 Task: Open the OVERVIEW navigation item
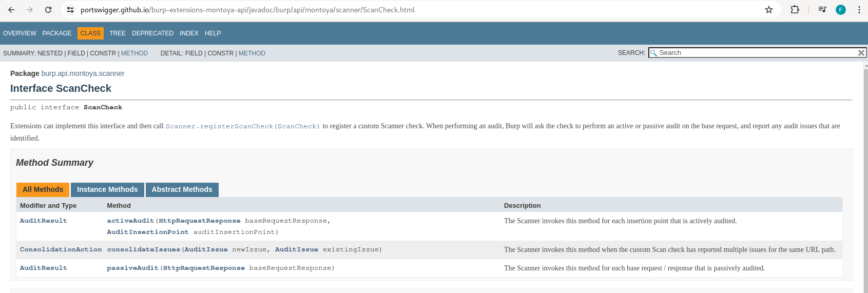[x=20, y=33]
